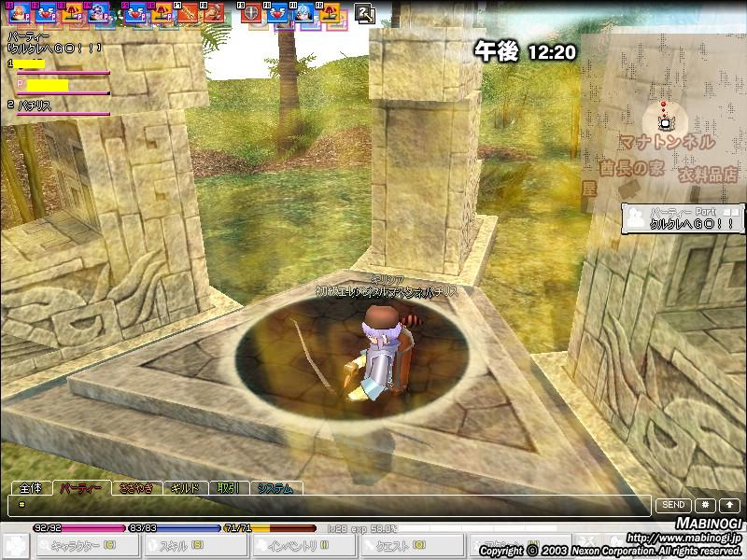Open the インベントリ inventory window

[303, 546]
